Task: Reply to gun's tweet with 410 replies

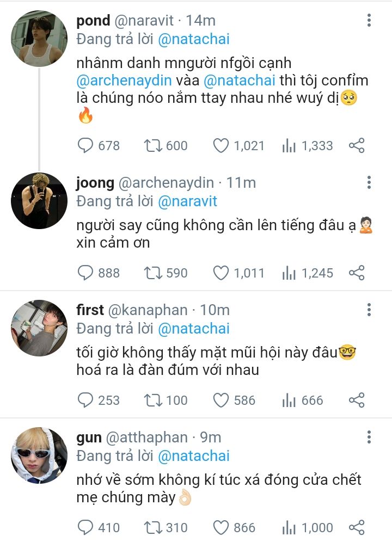Action: (x=85, y=527)
